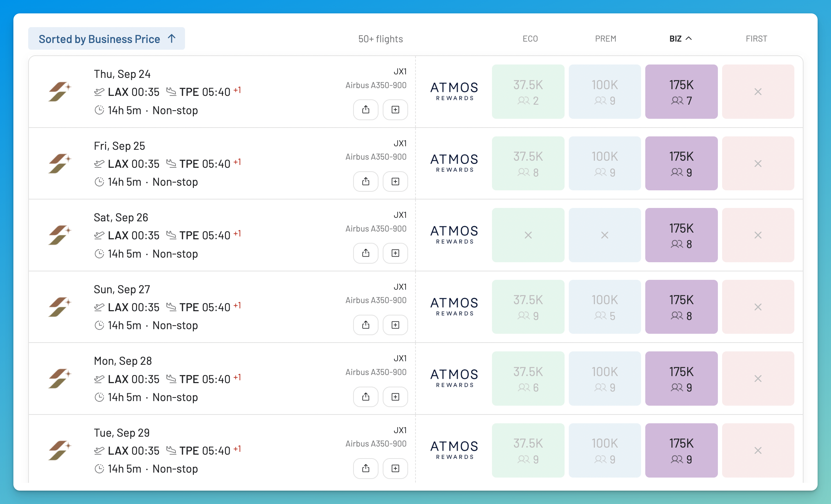Select 100K premium fare on Mon, Sep 28
This screenshot has height=504, width=831.
(605, 379)
